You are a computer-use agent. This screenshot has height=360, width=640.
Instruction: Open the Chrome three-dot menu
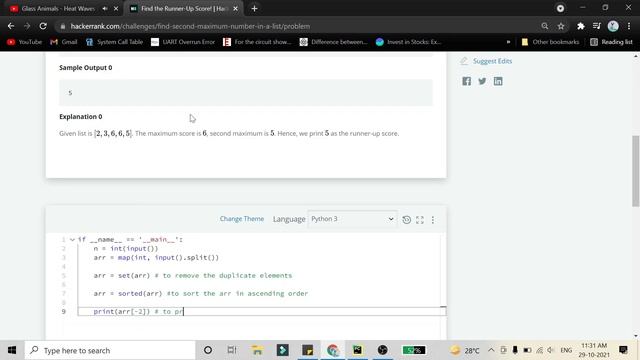pyautogui.click(x=629, y=26)
